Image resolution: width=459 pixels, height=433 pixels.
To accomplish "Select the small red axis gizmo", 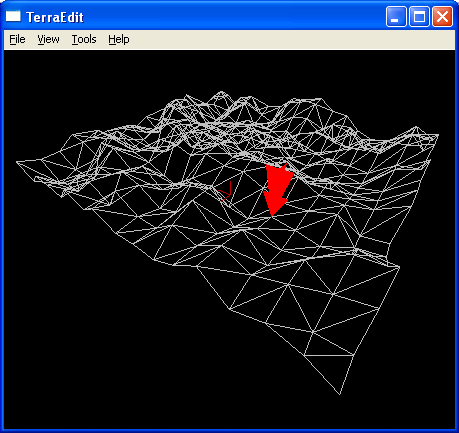I will click(x=226, y=192).
